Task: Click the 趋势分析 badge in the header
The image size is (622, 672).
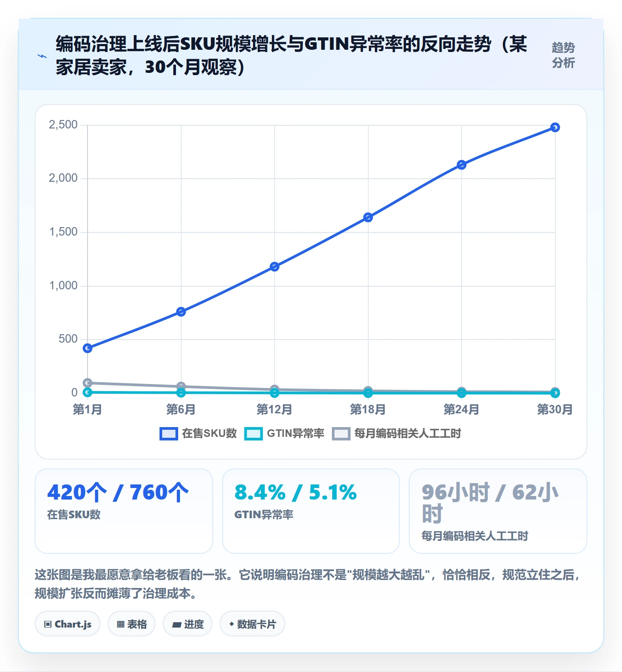Action: tap(563, 55)
